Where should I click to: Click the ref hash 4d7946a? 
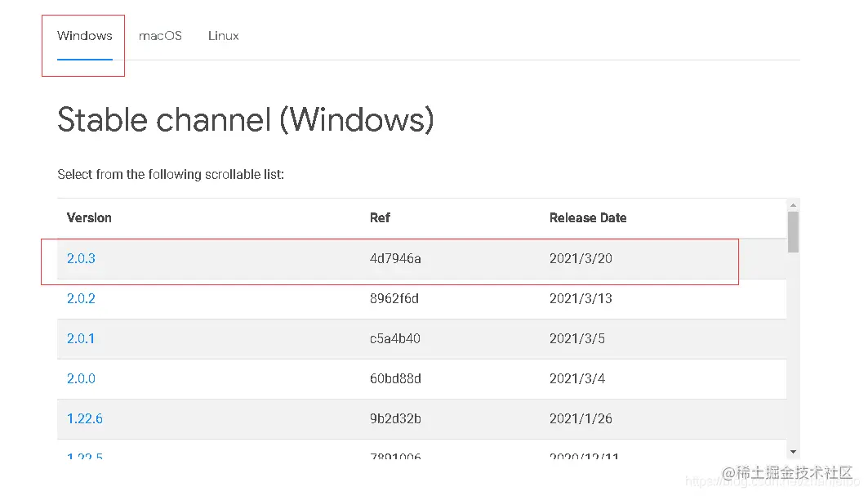click(395, 258)
